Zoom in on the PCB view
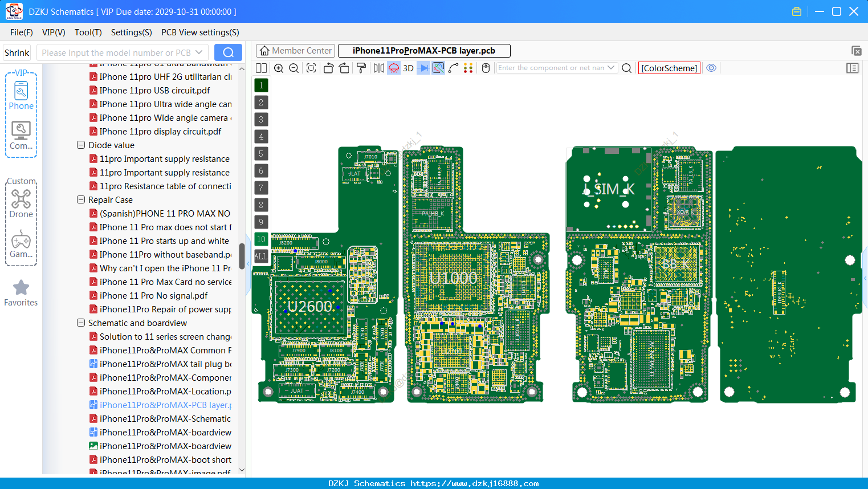 279,68
